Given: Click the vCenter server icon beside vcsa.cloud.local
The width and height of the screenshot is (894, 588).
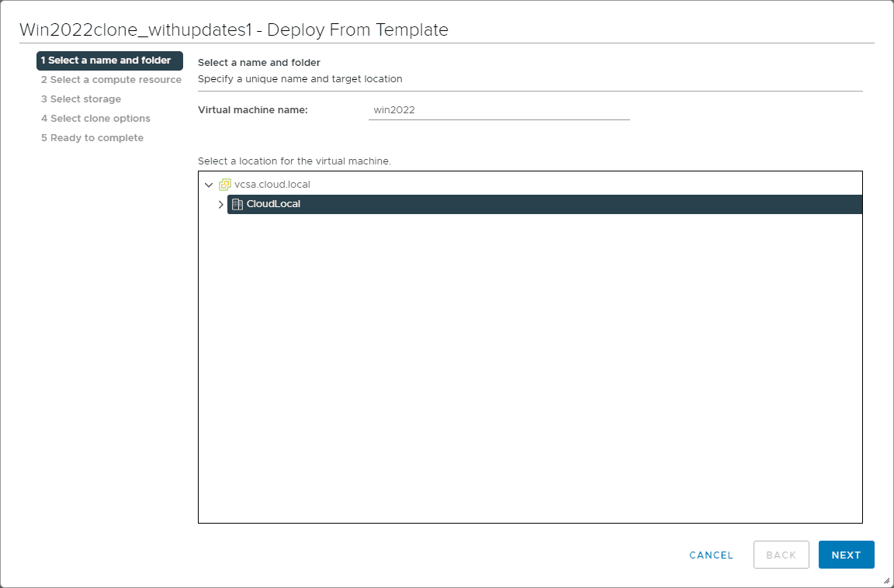Looking at the screenshot, I should point(225,185).
